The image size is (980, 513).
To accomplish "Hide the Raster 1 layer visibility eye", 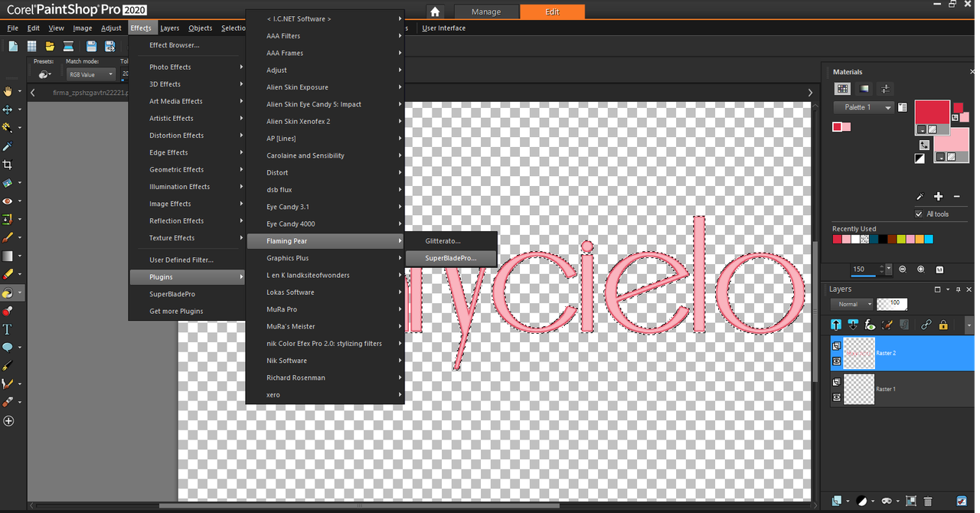I will coord(837,397).
